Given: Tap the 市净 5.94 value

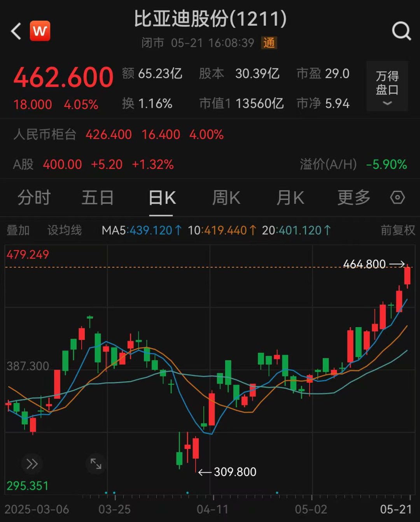Looking at the screenshot, I should click(323, 103).
